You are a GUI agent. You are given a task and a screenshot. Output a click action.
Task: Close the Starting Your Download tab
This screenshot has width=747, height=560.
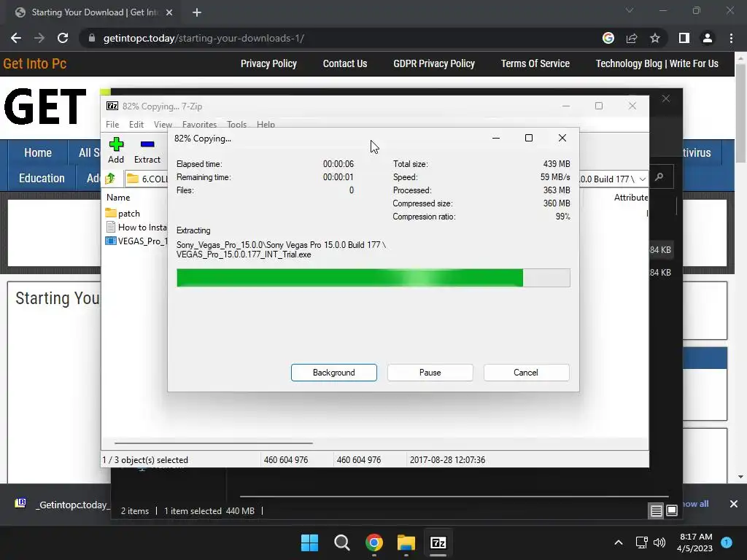pos(169,12)
